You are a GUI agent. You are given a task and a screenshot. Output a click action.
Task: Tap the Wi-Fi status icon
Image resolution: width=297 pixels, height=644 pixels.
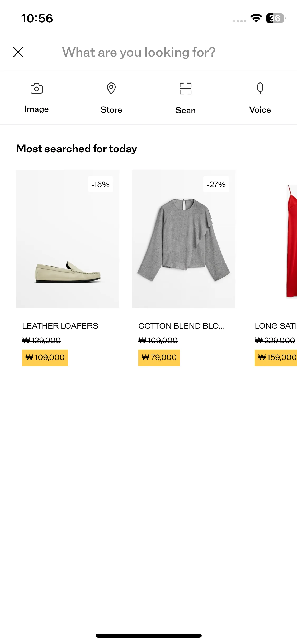click(256, 18)
